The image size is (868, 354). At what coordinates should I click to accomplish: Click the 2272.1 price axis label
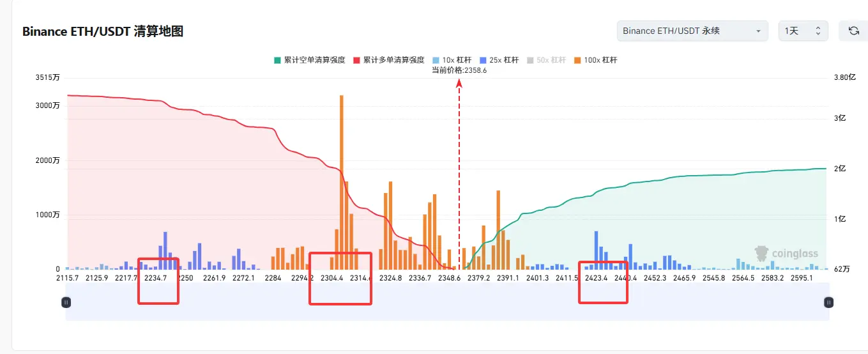click(x=243, y=278)
